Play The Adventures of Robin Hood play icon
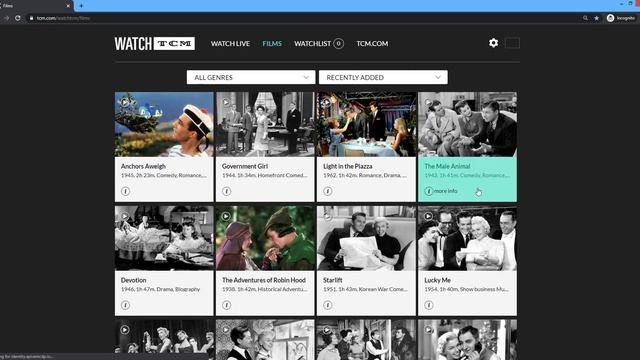The image size is (640, 360). coord(226,216)
